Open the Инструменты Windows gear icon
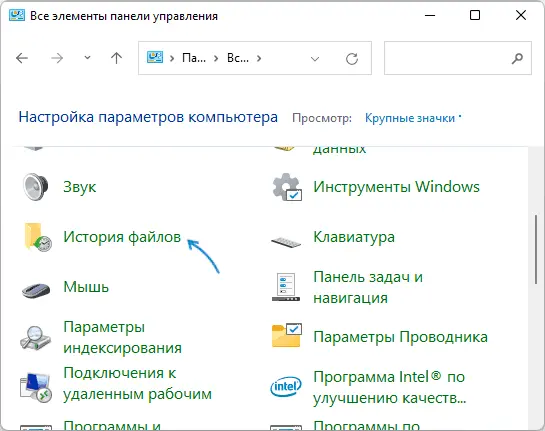The height and width of the screenshot is (431, 545). 287,187
